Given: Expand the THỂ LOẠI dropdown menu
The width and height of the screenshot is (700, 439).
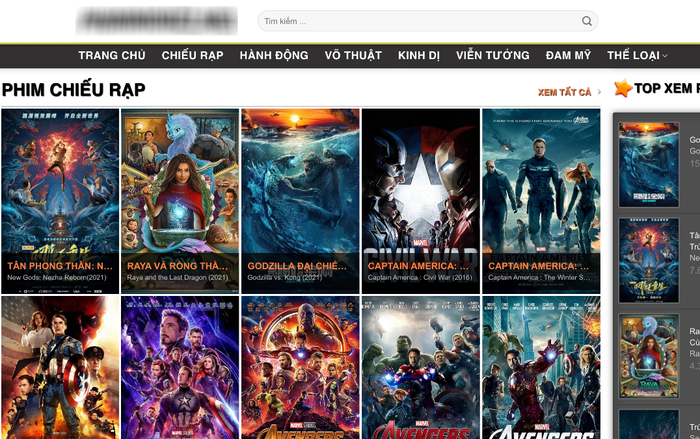Looking at the screenshot, I should click(637, 56).
